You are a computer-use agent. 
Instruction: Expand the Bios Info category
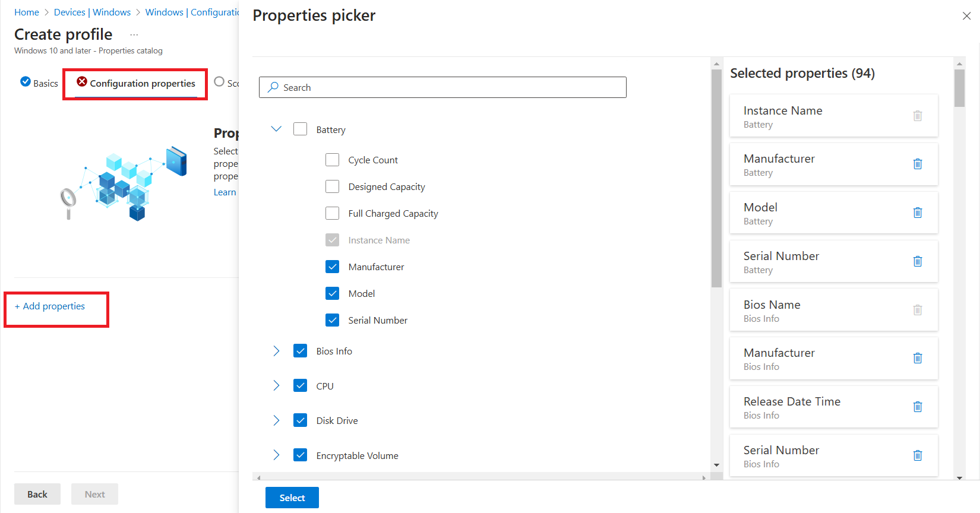click(x=276, y=351)
